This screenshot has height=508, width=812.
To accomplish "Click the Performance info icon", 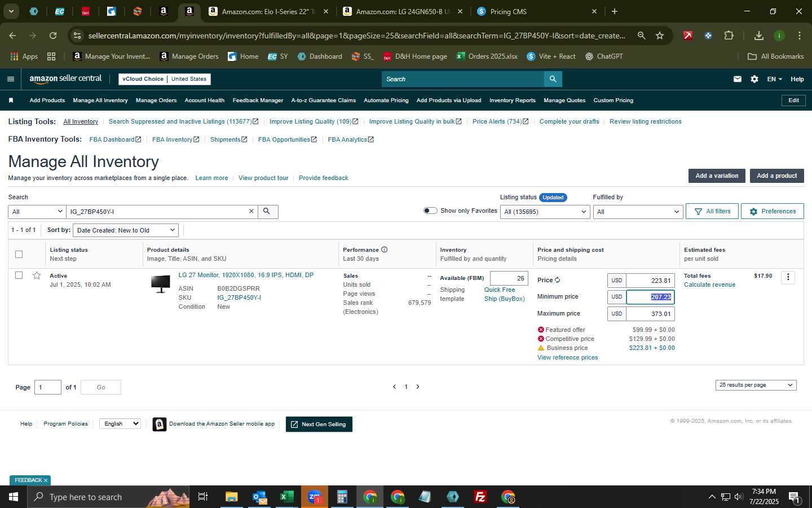I will 384,249.
